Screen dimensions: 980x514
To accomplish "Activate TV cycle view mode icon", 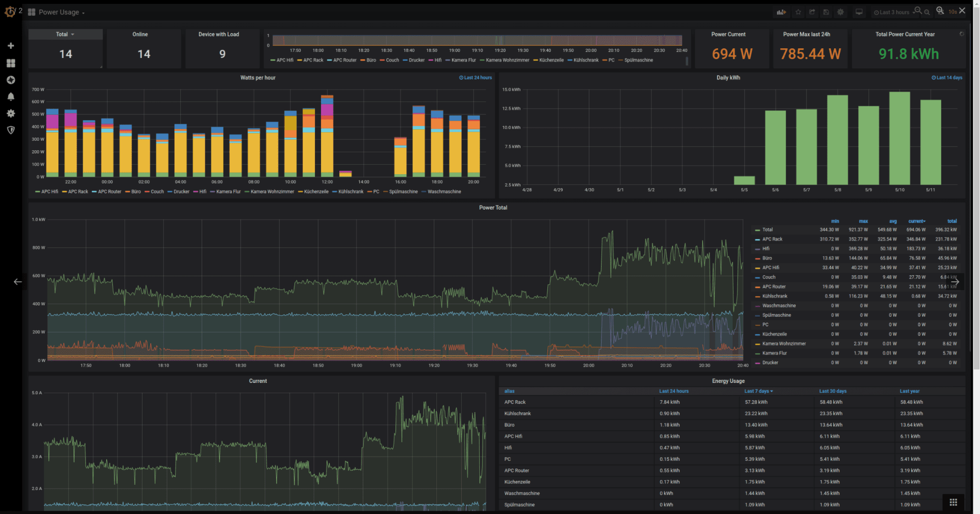I will [x=859, y=11].
